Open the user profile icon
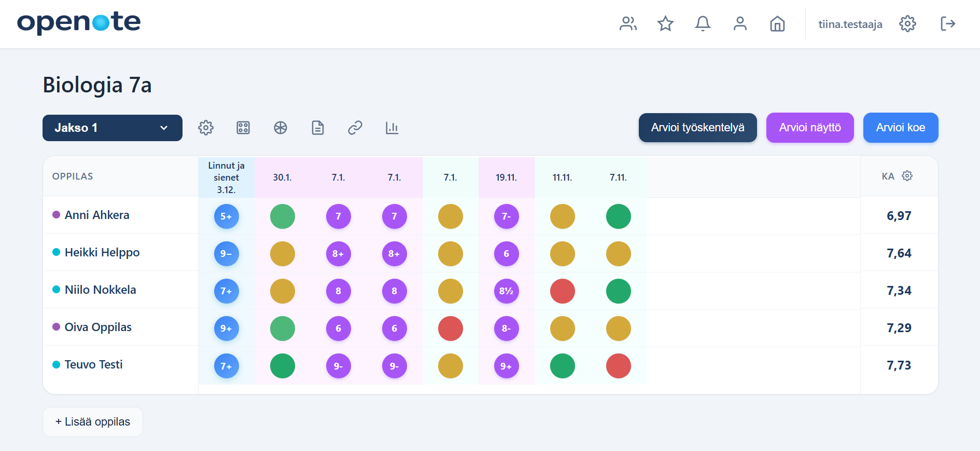980x451 pixels. point(740,24)
